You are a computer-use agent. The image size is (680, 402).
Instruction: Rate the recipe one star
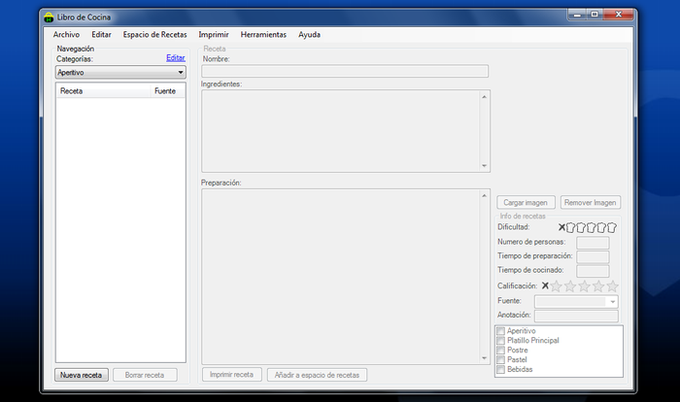point(556,286)
